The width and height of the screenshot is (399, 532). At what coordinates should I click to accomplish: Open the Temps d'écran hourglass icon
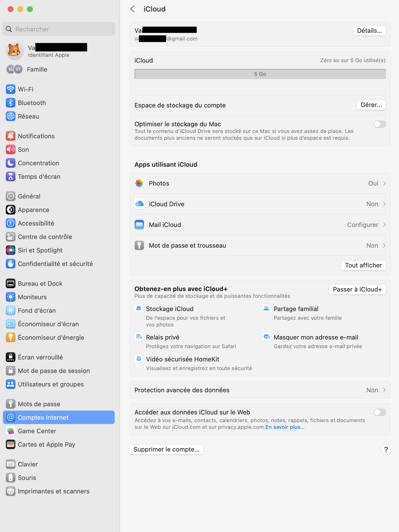pyautogui.click(x=11, y=177)
